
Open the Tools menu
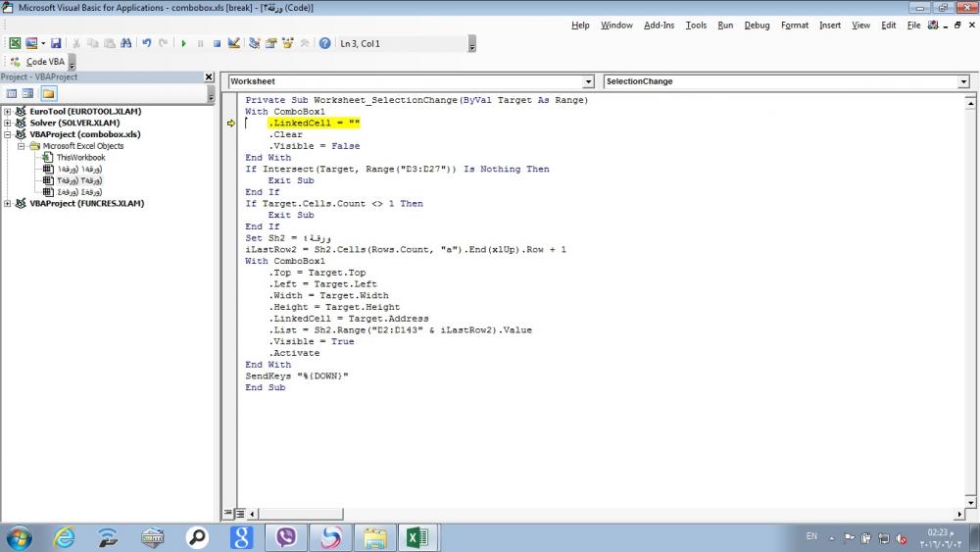(x=696, y=25)
